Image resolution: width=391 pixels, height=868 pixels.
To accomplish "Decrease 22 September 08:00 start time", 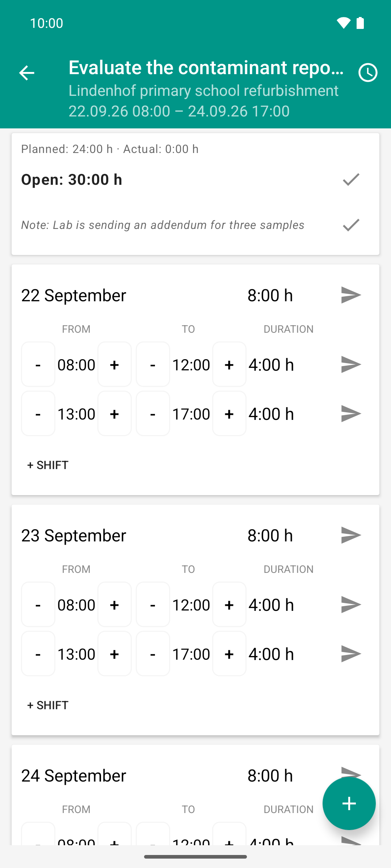I will [38, 365].
